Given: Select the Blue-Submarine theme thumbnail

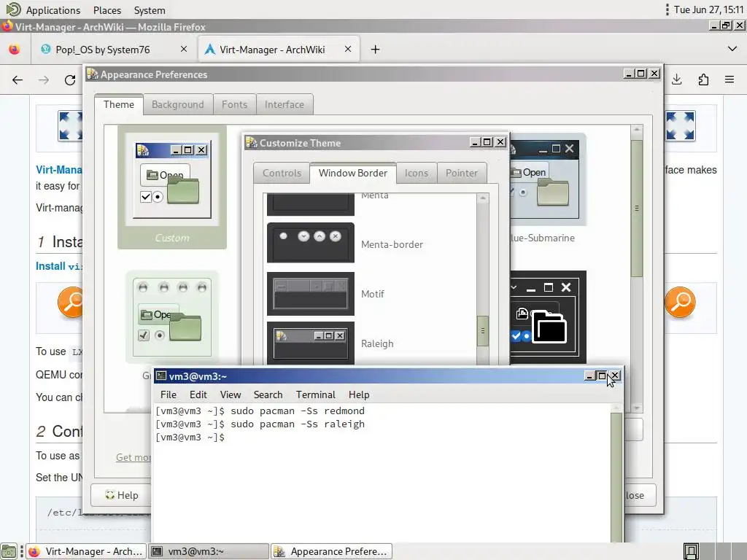Looking at the screenshot, I should point(548,179).
